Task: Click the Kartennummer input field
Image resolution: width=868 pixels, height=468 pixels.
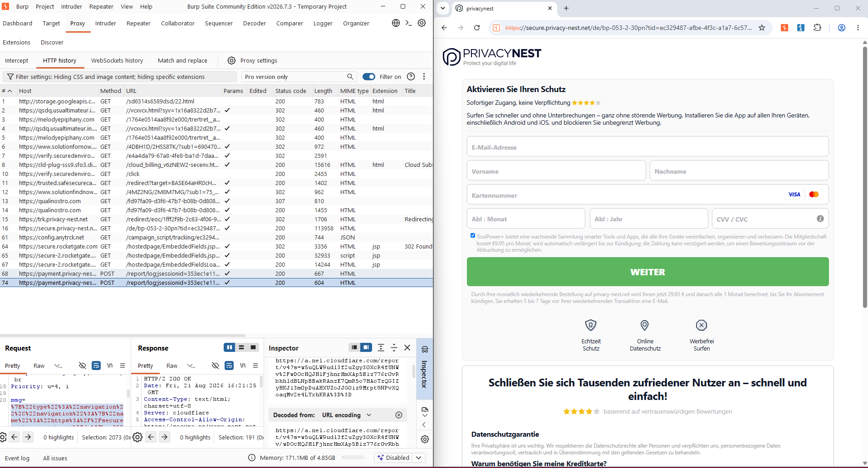Action: tap(647, 195)
